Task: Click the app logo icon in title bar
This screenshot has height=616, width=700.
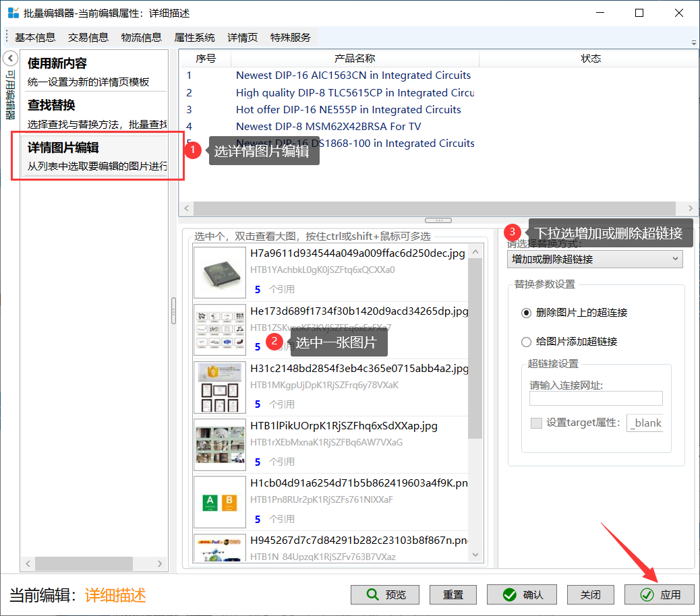Action: pyautogui.click(x=13, y=13)
